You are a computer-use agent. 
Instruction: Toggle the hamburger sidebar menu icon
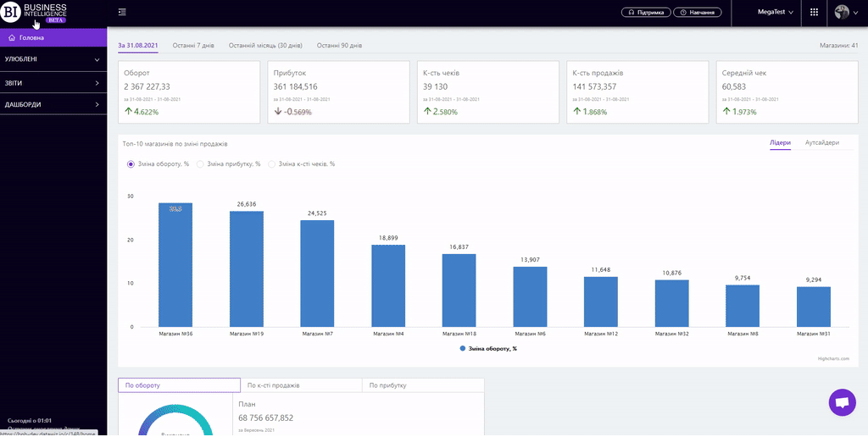click(123, 12)
